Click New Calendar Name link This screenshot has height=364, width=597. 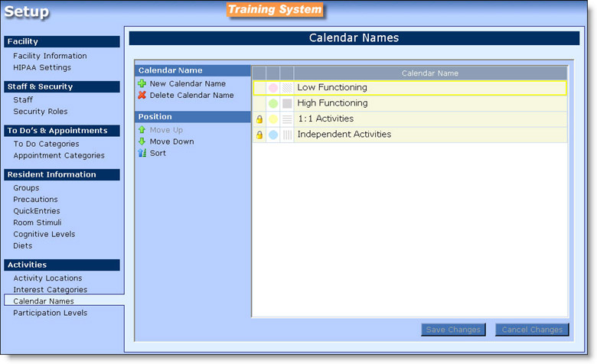pyautogui.click(x=188, y=83)
